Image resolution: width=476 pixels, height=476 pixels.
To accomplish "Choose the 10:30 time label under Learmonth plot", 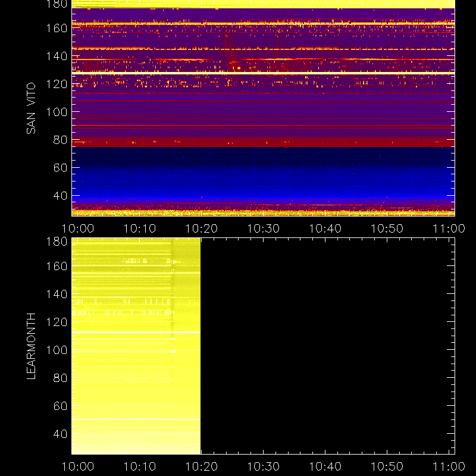I will (x=263, y=466).
